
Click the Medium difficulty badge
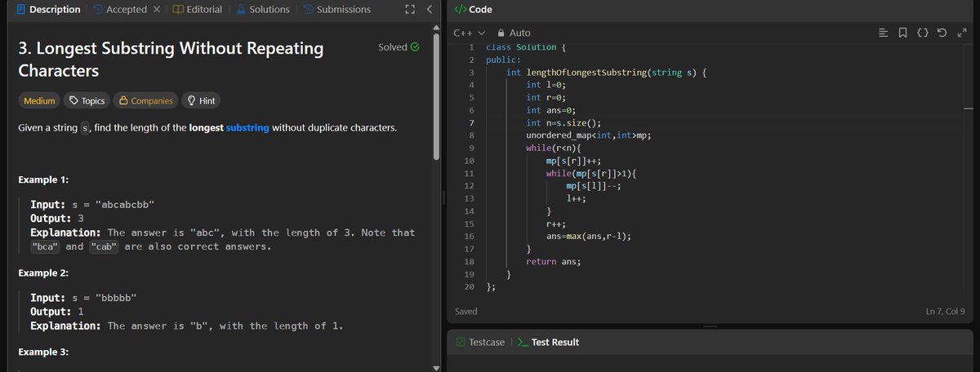click(x=40, y=100)
